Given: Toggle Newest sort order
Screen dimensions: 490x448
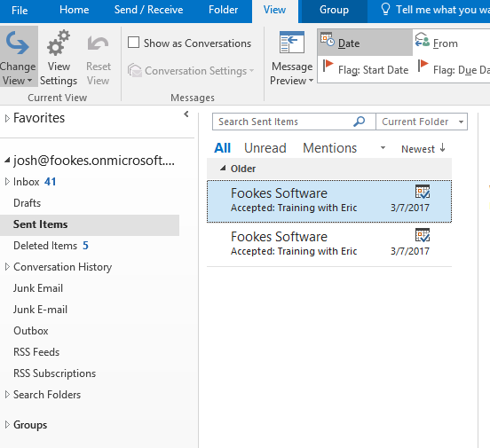Looking at the screenshot, I should 423,149.
